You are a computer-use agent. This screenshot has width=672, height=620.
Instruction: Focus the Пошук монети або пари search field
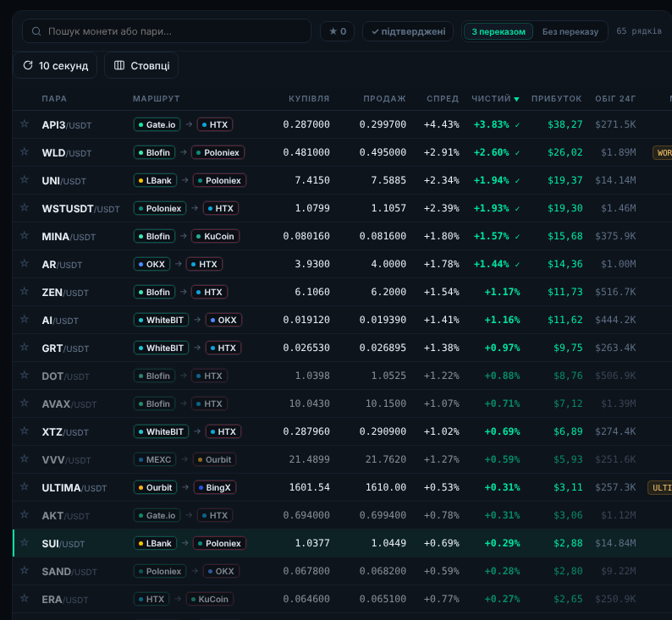tap(166, 30)
